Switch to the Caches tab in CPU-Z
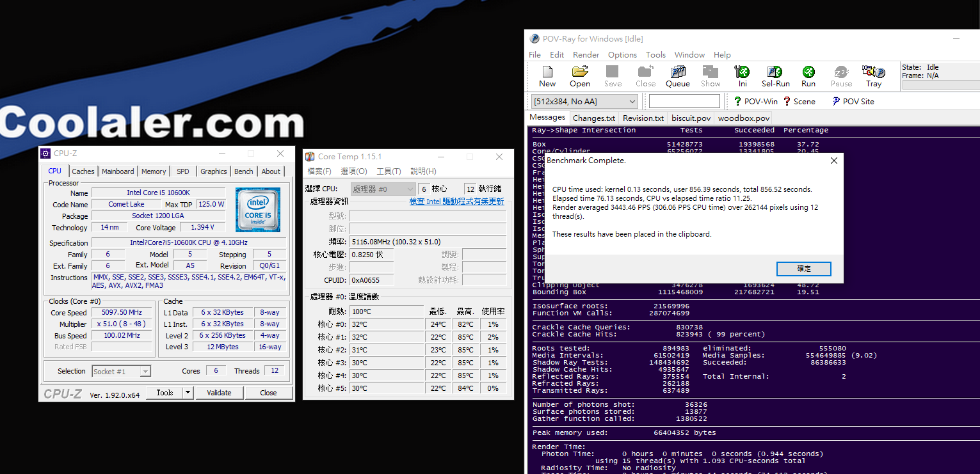The width and height of the screenshot is (980, 474). [83, 171]
